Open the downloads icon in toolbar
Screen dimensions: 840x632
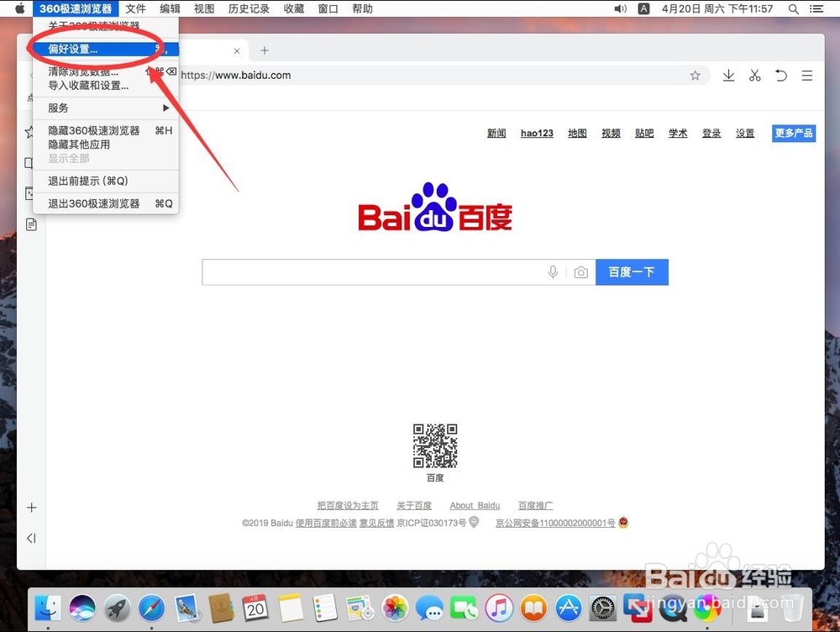(x=728, y=76)
